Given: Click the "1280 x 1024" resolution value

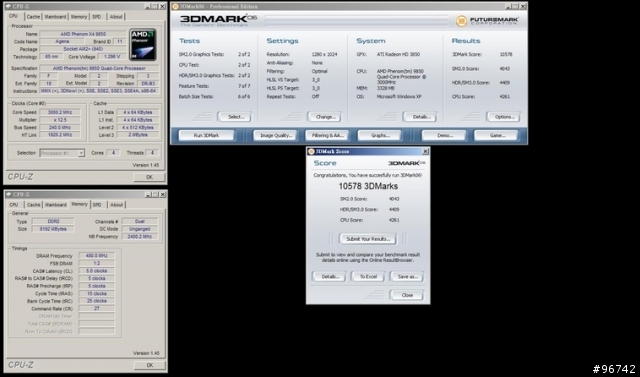Looking at the screenshot, I should (324, 54).
